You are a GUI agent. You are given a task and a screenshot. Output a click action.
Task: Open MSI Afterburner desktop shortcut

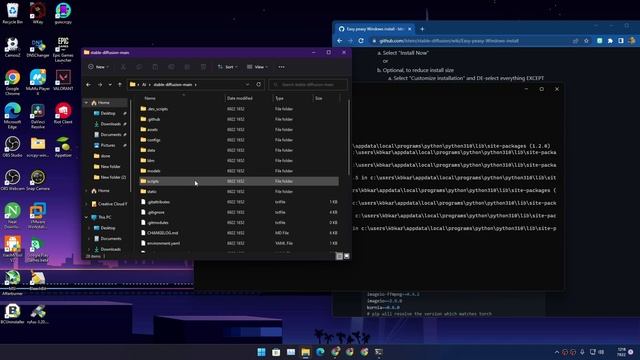tap(12, 283)
